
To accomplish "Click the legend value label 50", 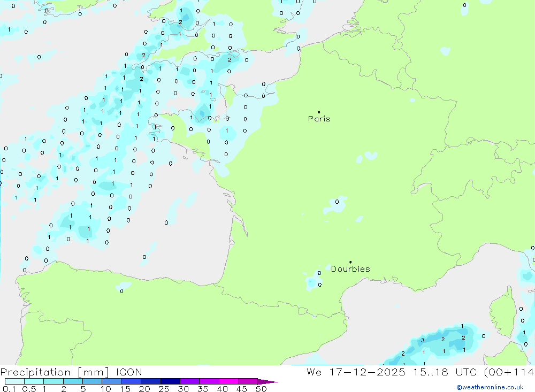I will pyautogui.click(x=261, y=389).
